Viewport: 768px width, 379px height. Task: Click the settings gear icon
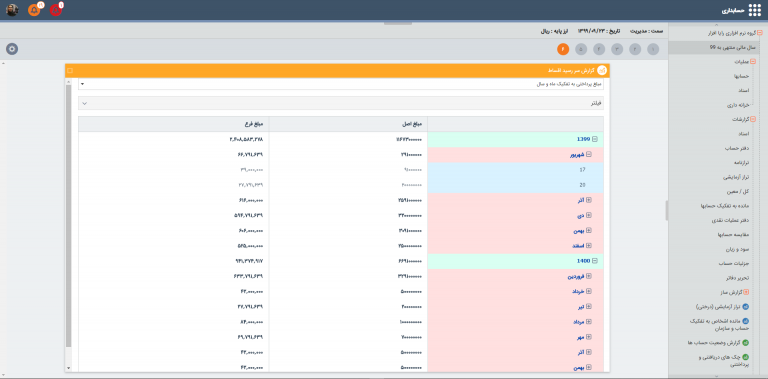(x=12, y=49)
